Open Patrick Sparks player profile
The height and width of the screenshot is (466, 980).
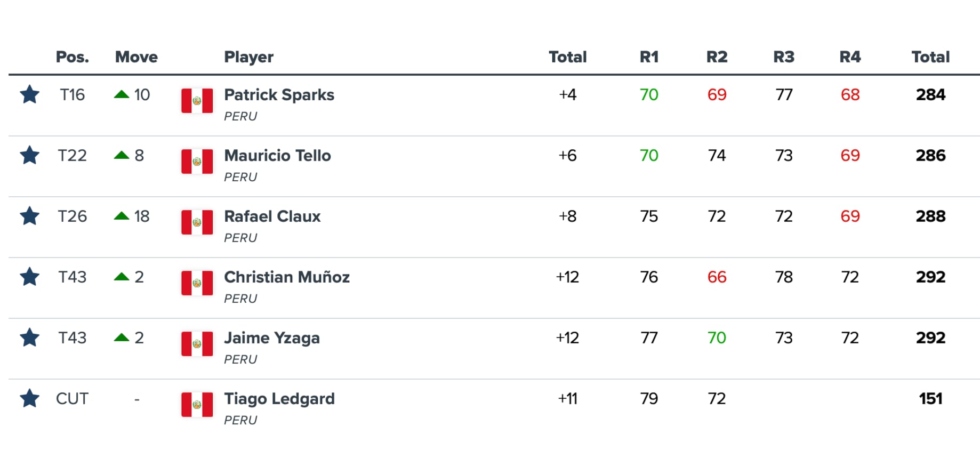click(279, 95)
